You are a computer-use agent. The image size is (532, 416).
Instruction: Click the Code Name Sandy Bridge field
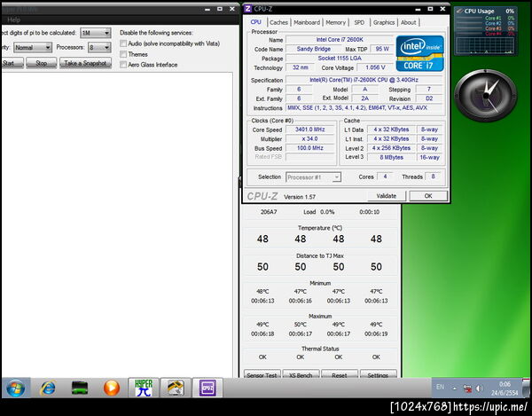(314, 49)
